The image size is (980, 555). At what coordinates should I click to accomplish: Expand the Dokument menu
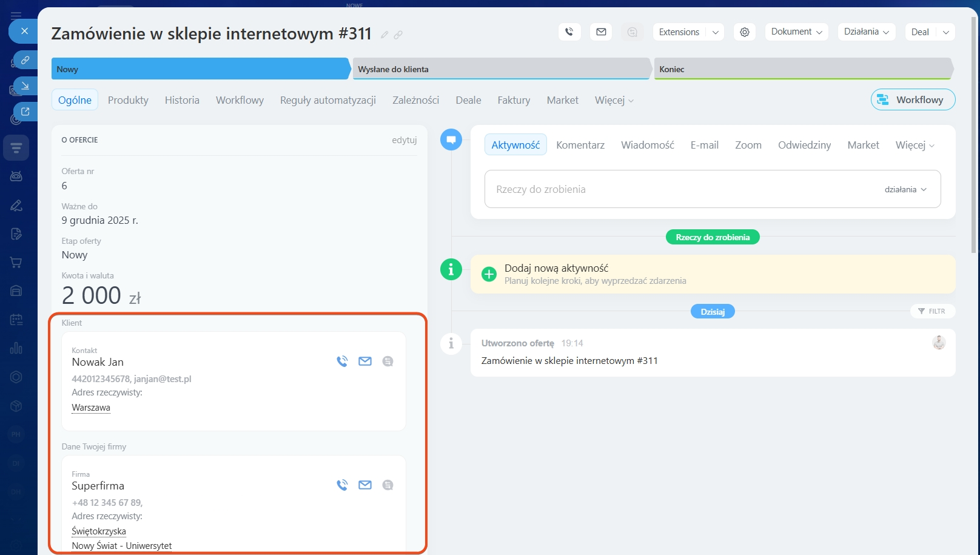(796, 32)
